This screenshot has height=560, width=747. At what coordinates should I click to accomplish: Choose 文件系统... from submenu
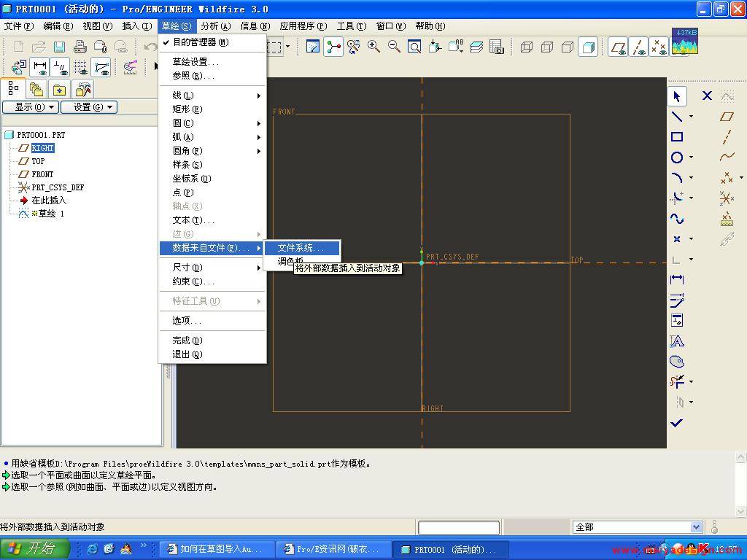tap(301, 248)
